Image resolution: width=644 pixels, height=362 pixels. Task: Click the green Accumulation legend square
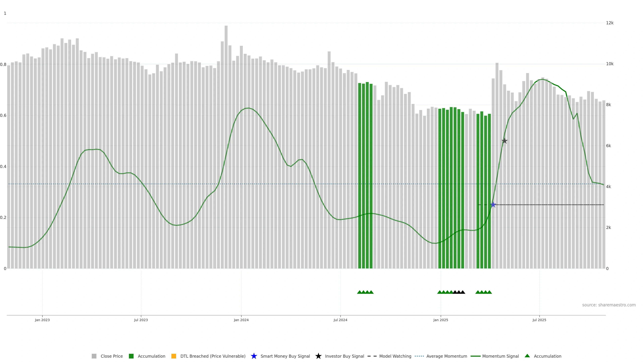click(131, 356)
